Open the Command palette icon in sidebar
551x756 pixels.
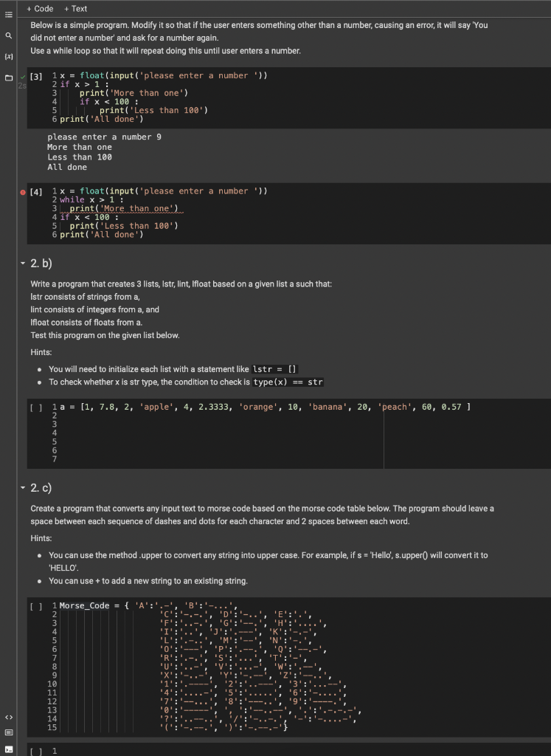pos(8,733)
